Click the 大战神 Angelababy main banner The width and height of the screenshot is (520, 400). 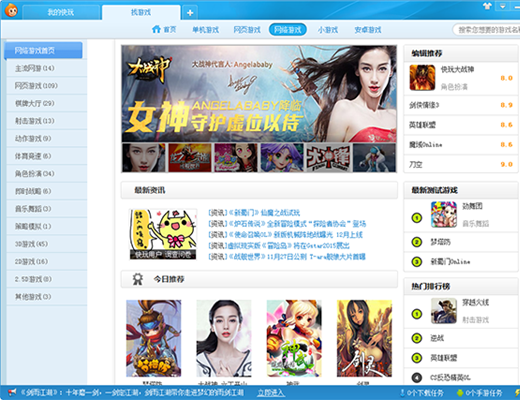pyautogui.click(x=259, y=94)
